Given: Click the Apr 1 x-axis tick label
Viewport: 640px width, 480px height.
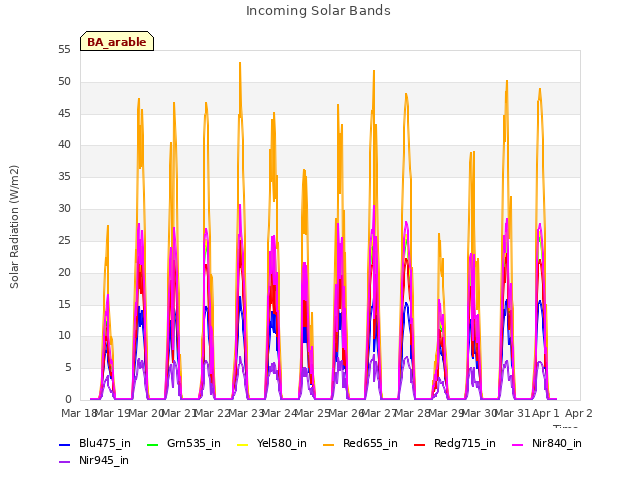Looking at the screenshot, I should point(546,413).
